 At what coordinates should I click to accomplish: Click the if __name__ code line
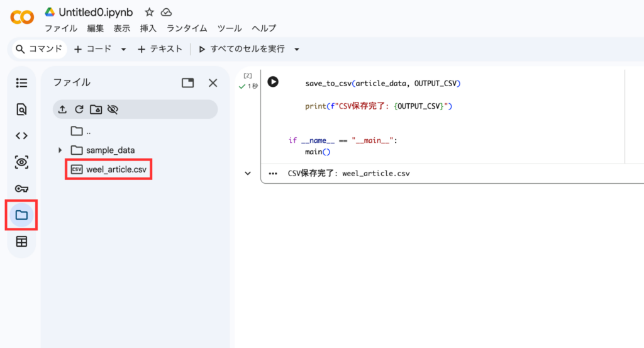[343, 140]
